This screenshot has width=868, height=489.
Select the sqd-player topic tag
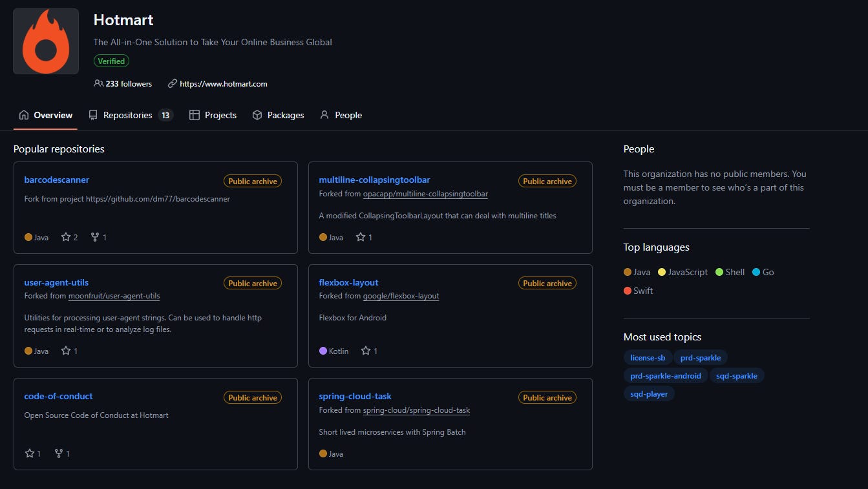tap(649, 393)
